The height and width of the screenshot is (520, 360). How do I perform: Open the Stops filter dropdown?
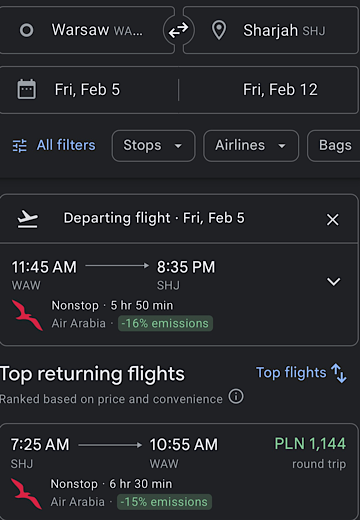pyautogui.click(x=153, y=146)
